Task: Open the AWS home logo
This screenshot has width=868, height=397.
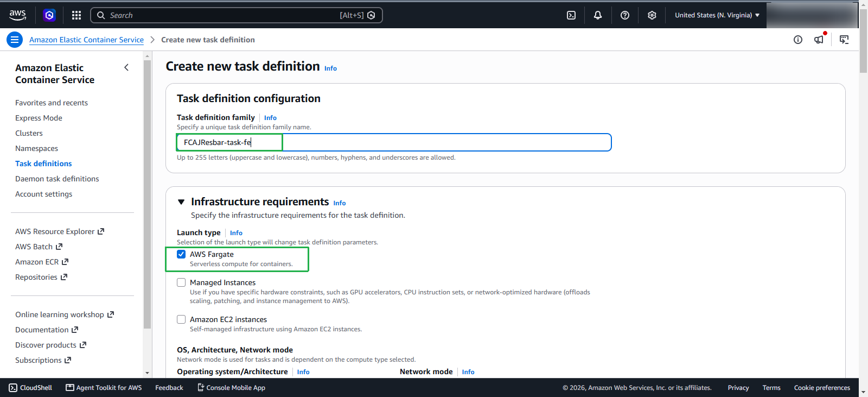Action: 17,15
